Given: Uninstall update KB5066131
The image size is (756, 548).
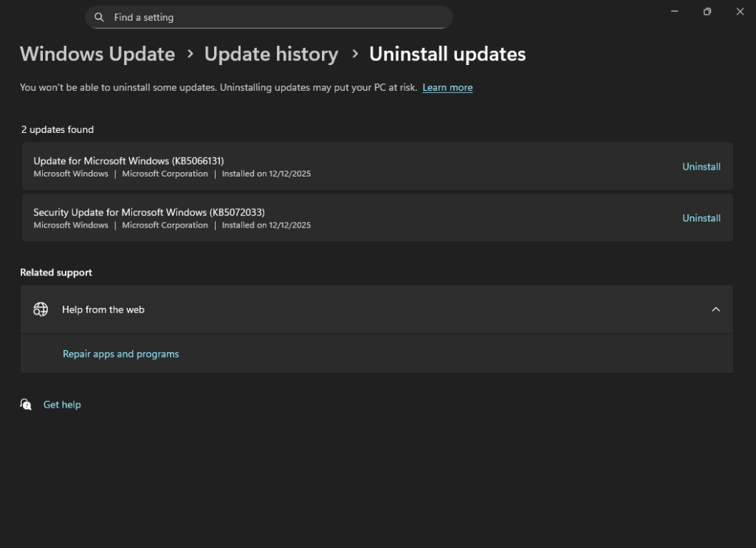Looking at the screenshot, I should (701, 167).
